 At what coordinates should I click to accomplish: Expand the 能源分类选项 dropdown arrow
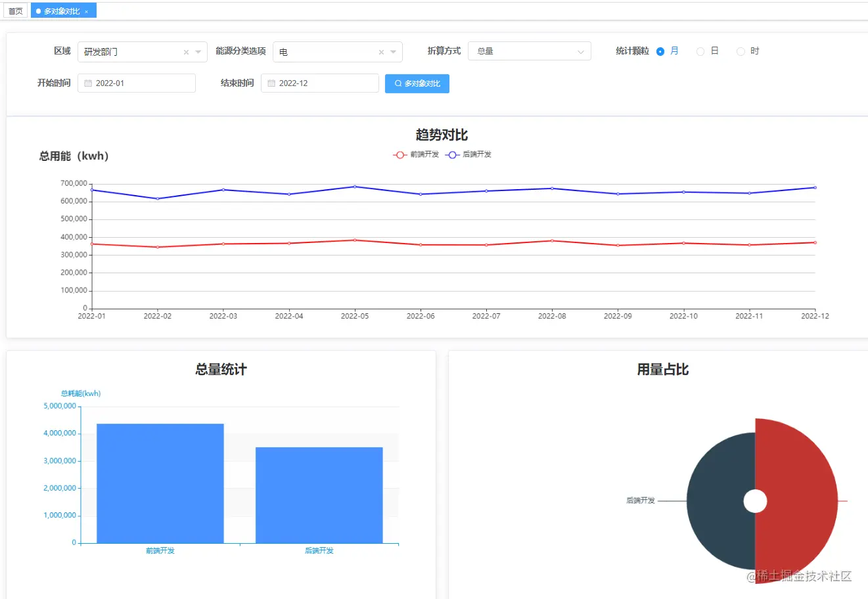pos(393,52)
